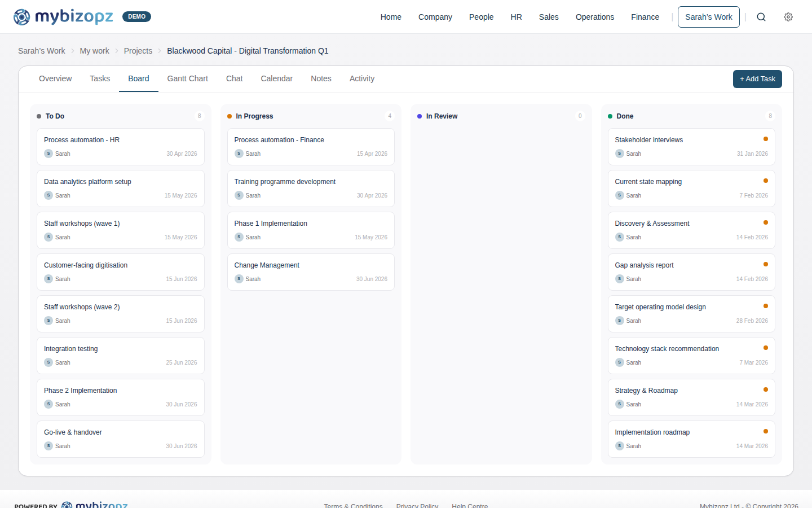812x508 pixels.
Task: Click the grey status dot next to To Do
Action: coord(39,116)
